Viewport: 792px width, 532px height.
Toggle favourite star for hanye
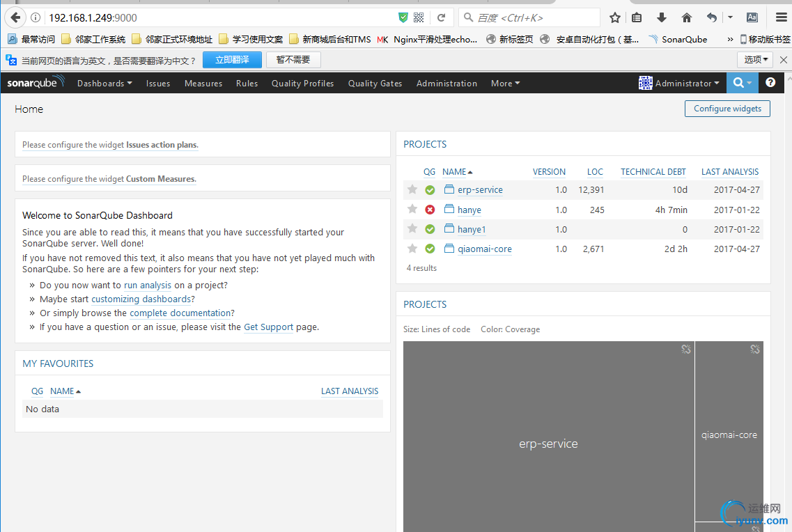[412, 209]
